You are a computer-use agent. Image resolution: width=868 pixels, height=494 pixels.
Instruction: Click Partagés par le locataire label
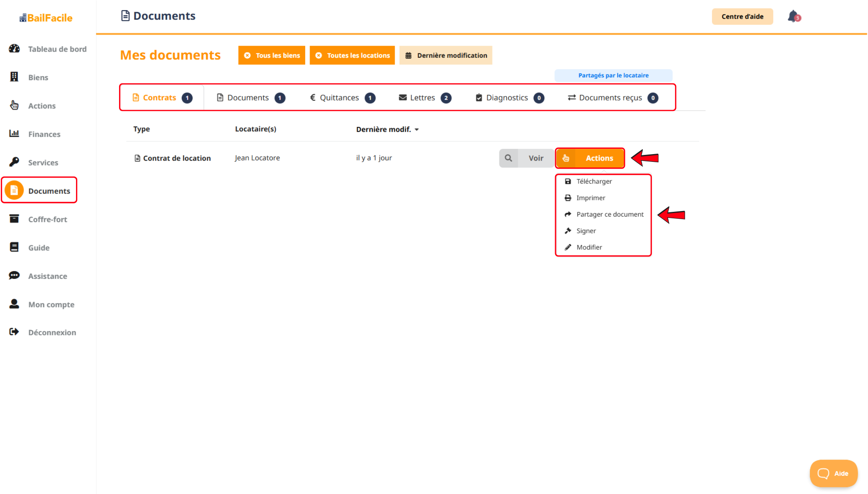coord(613,75)
